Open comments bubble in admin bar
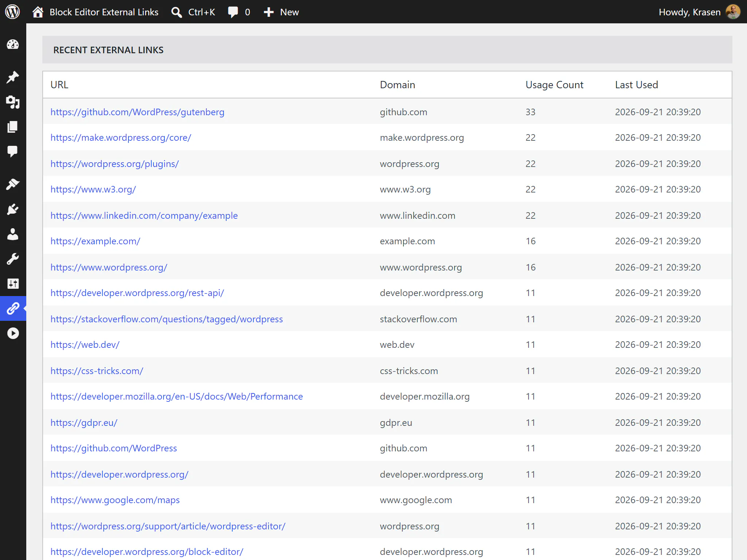This screenshot has width=747, height=560. [x=239, y=12]
